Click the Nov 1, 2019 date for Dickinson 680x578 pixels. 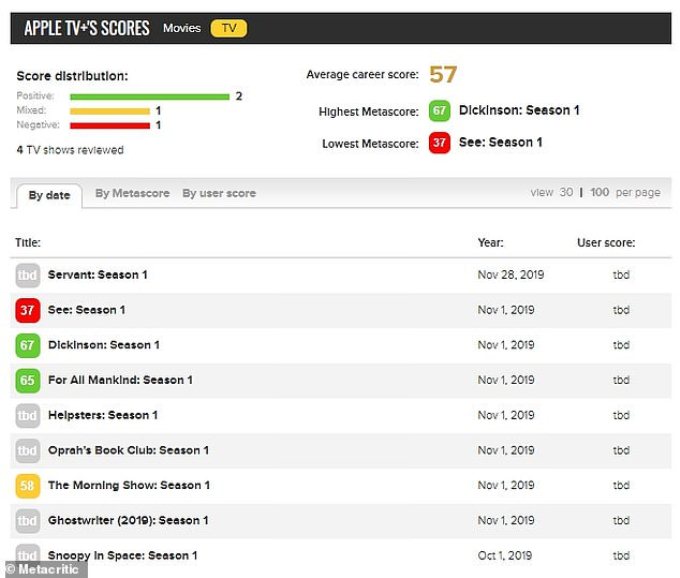pos(506,345)
